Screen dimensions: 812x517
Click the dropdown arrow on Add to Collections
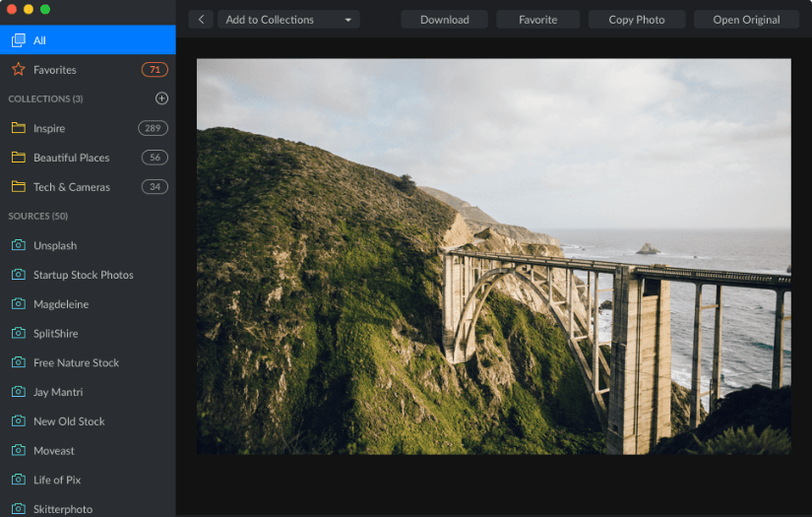348,20
